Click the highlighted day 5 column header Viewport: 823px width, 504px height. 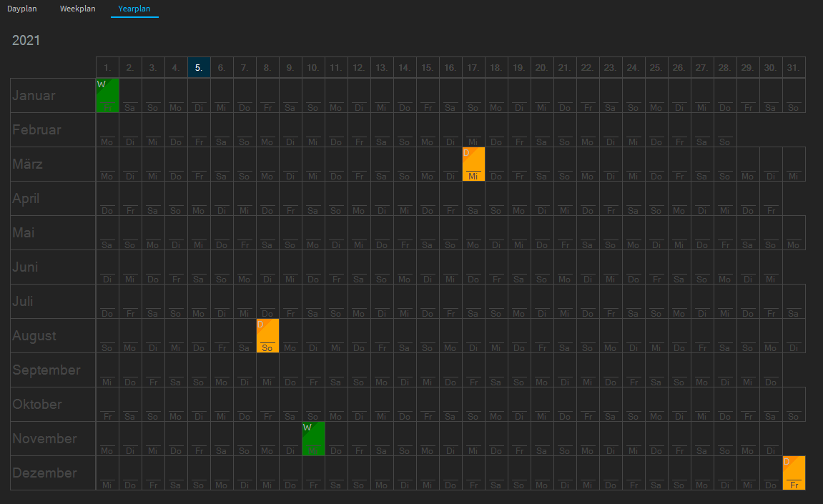(199, 68)
